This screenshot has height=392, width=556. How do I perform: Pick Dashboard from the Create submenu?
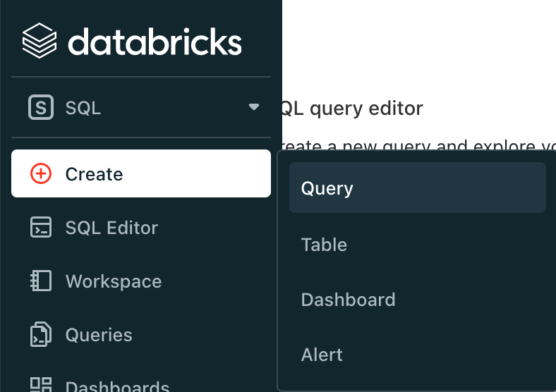(348, 300)
